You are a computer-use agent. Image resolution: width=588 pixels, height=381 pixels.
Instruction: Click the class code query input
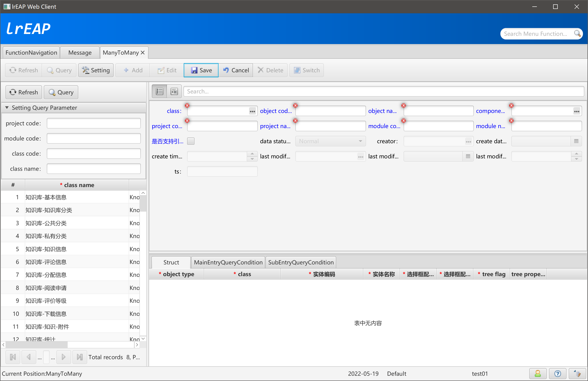[94, 154]
